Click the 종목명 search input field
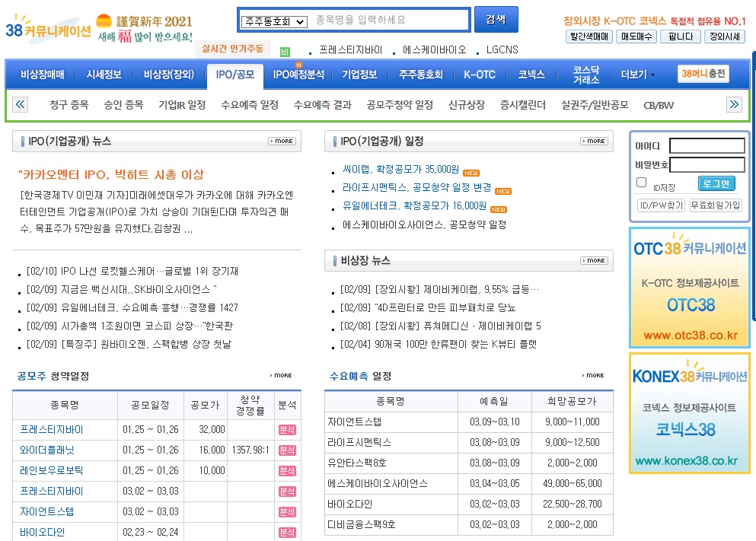Screen dimensions: 756x541 (390, 21)
